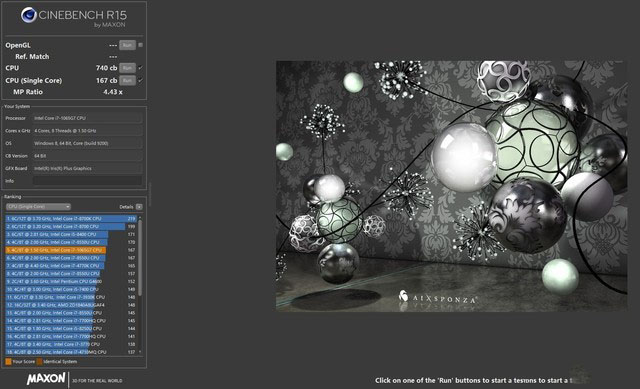Select rank 12 row AMD 16C/32T
Viewport: 640px width, 389px height.
71,305
